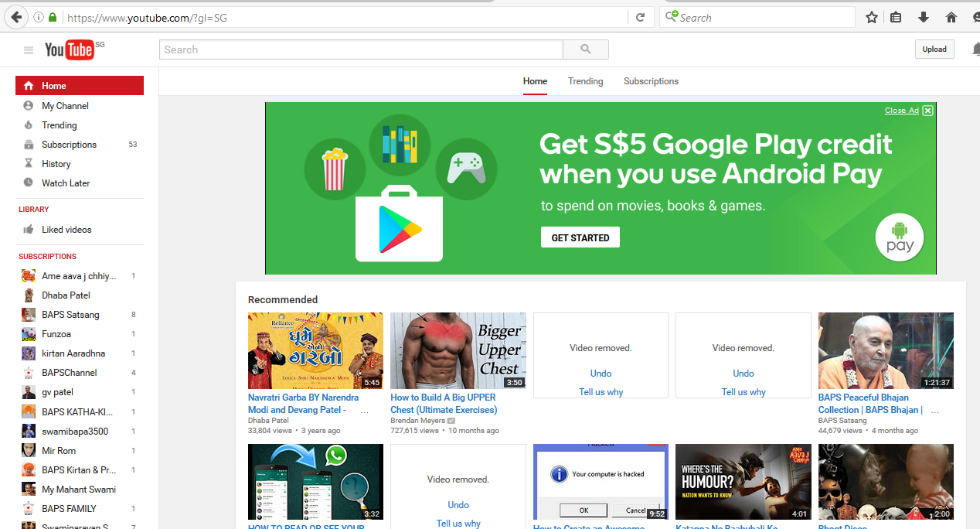
Task: Switch to the Home tab
Action: point(535,81)
